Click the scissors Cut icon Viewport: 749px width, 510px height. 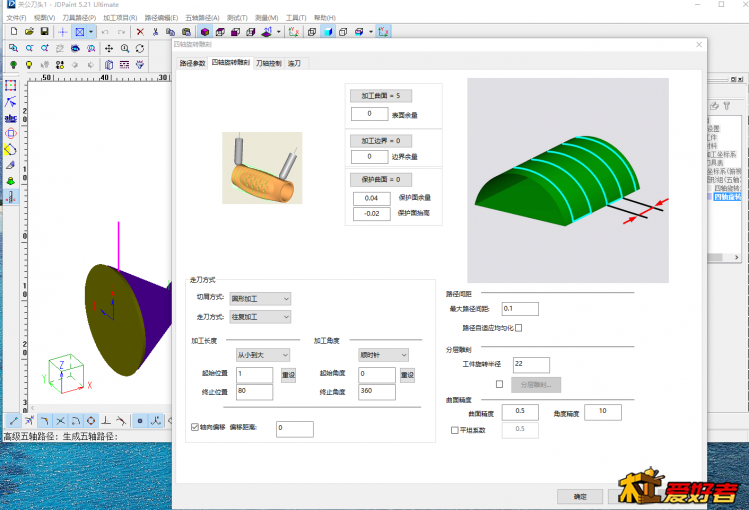[155, 32]
